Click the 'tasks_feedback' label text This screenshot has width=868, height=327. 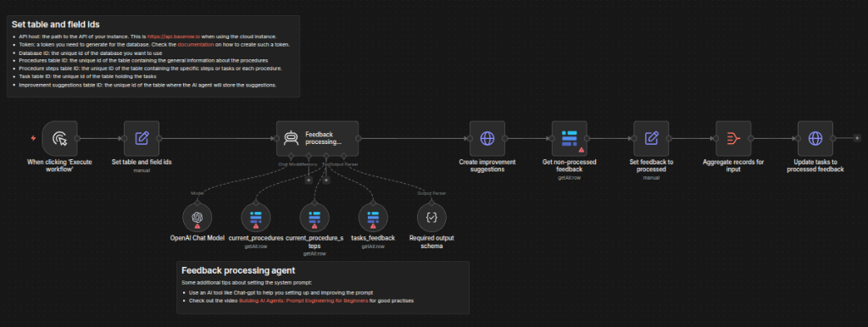[x=373, y=238]
